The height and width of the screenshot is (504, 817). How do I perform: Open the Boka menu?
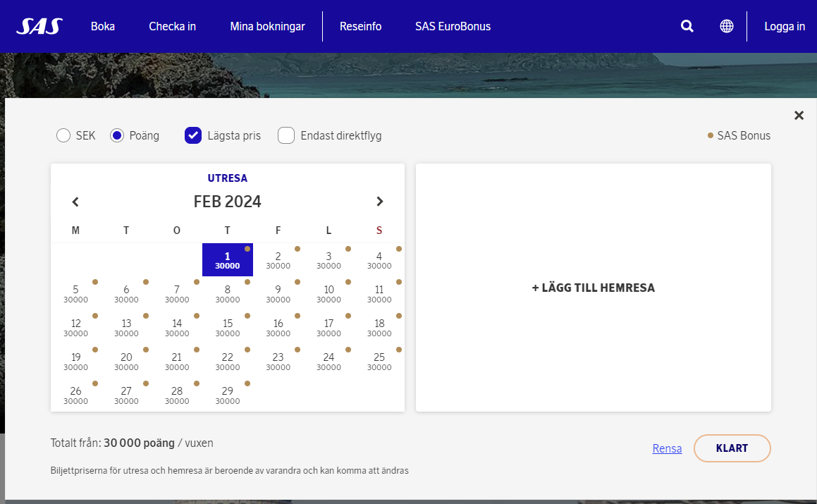(103, 27)
